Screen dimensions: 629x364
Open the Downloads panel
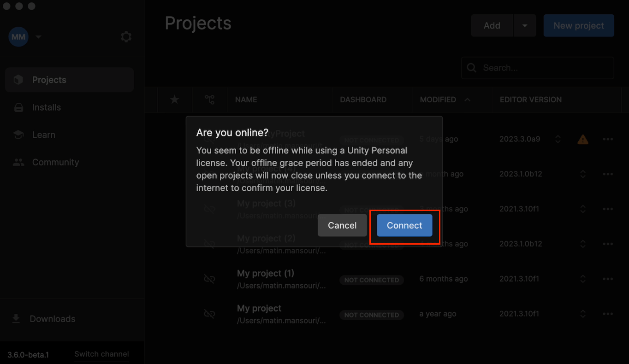[x=52, y=318]
